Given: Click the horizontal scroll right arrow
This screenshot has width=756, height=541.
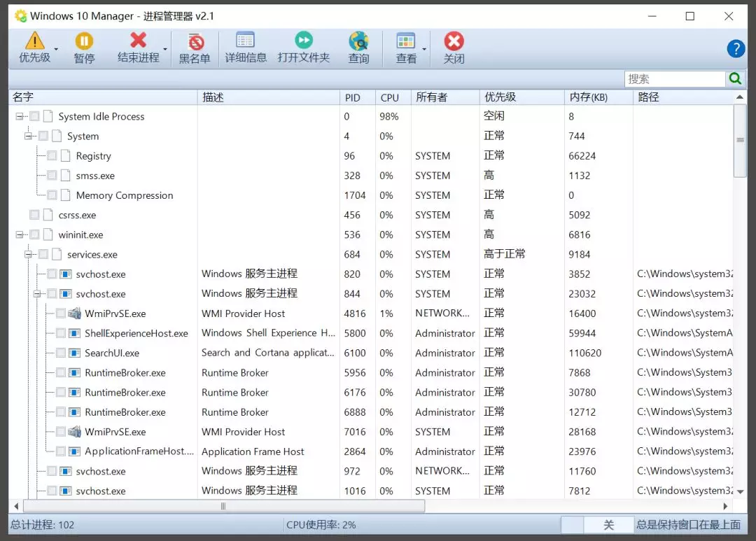Looking at the screenshot, I should point(725,506).
